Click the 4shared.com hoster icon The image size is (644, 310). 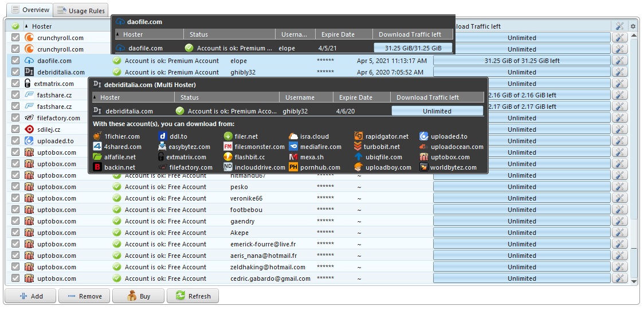pyautogui.click(x=97, y=147)
